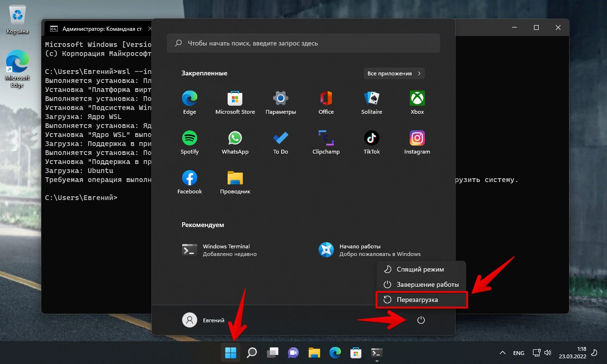
Task: Open Chat icon on taskbar
Action: pos(294,353)
